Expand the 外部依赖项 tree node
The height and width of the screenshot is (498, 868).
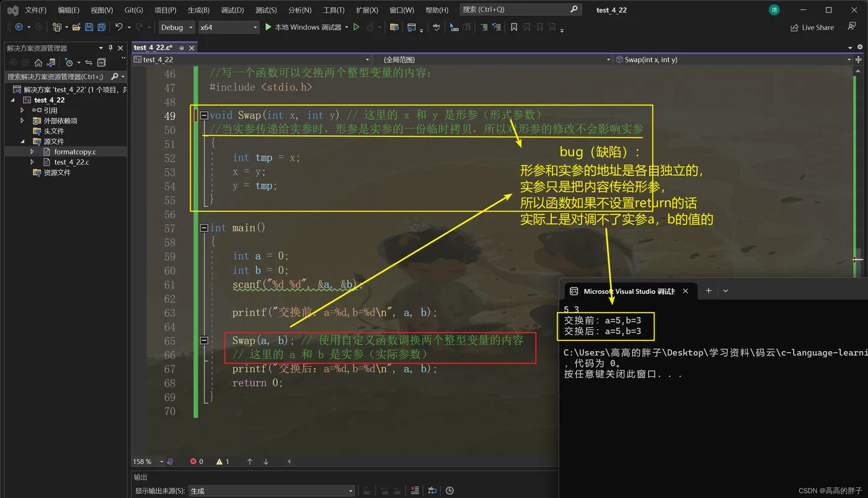pos(22,121)
